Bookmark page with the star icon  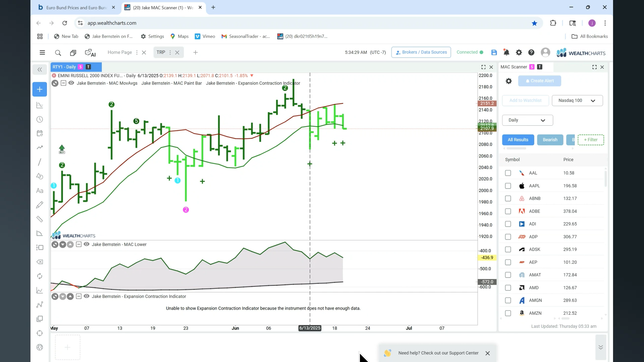534,23
